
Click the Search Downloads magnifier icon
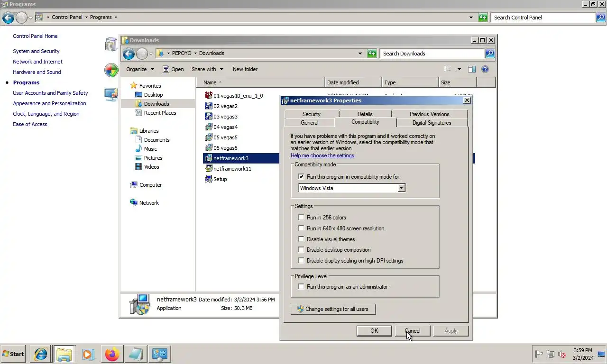(x=490, y=54)
